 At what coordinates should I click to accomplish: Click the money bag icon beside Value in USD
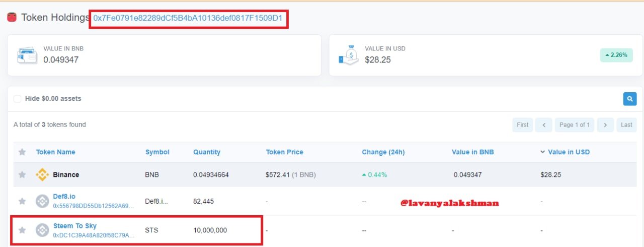coord(349,55)
